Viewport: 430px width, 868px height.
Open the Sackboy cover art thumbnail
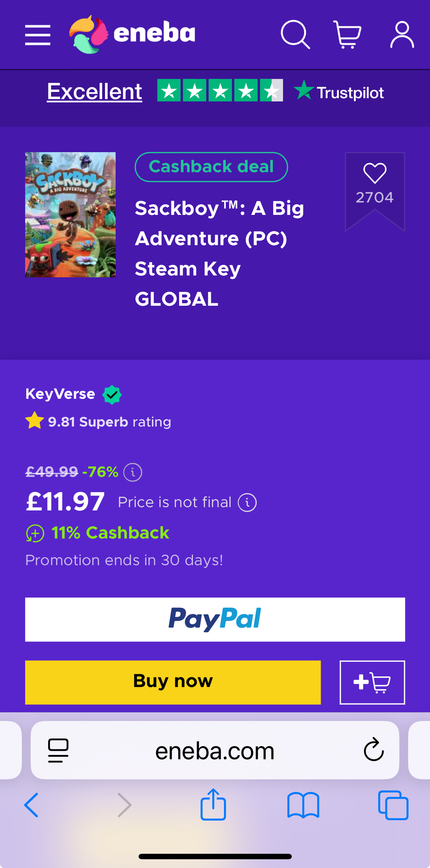pos(70,215)
